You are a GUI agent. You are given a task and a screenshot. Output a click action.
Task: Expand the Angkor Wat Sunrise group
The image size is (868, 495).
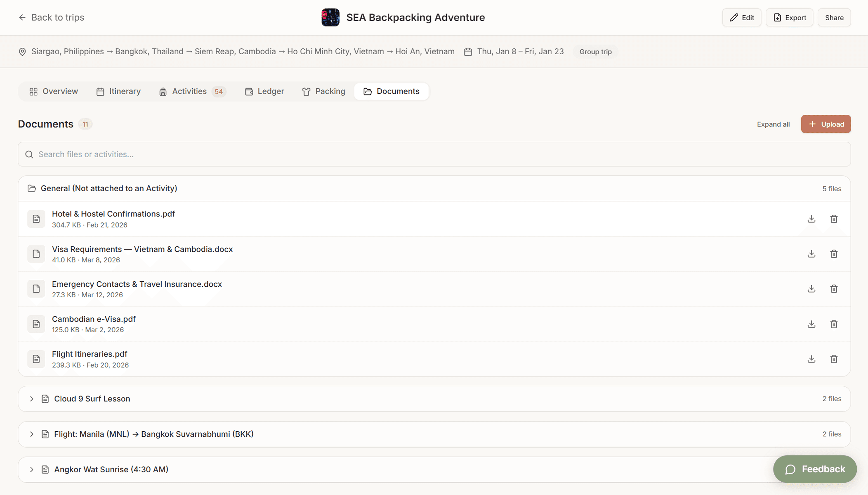pyautogui.click(x=32, y=469)
